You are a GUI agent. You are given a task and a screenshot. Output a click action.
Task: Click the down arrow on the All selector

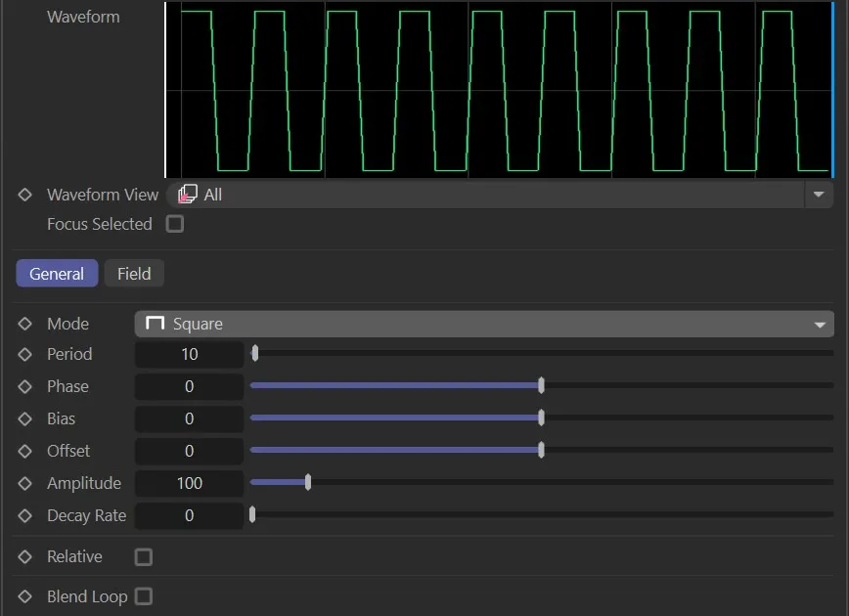819,195
